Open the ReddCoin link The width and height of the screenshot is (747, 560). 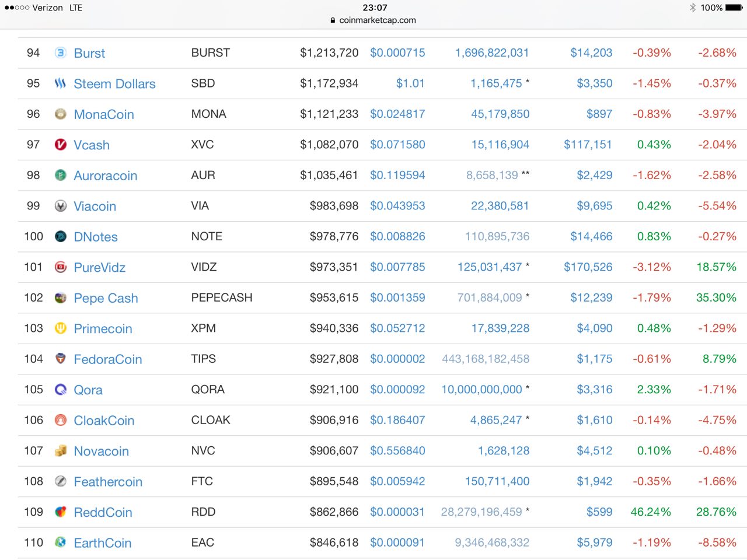[103, 513]
